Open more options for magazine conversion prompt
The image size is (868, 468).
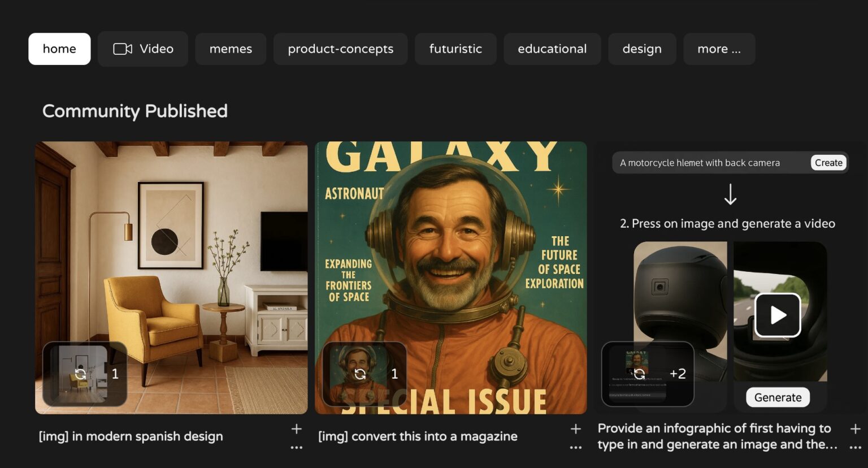[x=575, y=448]
